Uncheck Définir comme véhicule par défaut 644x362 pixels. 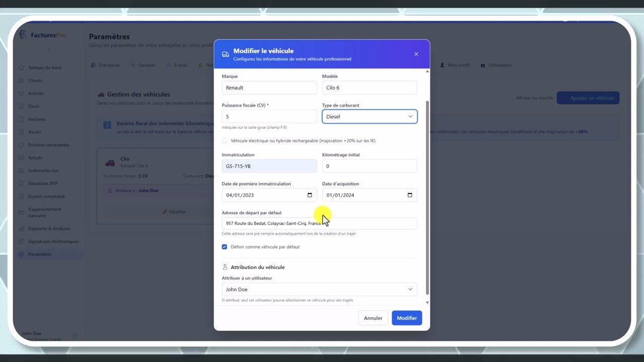click(224, 247)
